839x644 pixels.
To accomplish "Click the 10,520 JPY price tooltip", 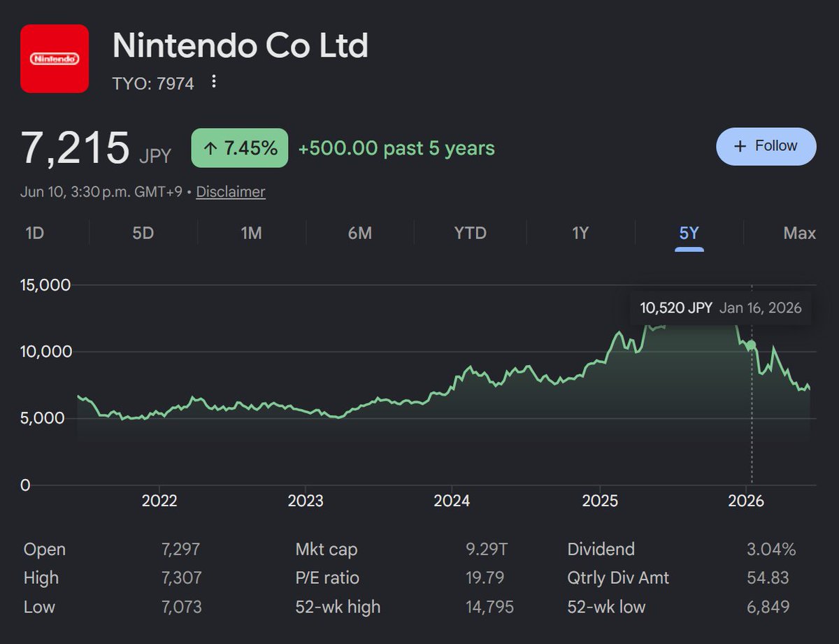I will (721, 308).
